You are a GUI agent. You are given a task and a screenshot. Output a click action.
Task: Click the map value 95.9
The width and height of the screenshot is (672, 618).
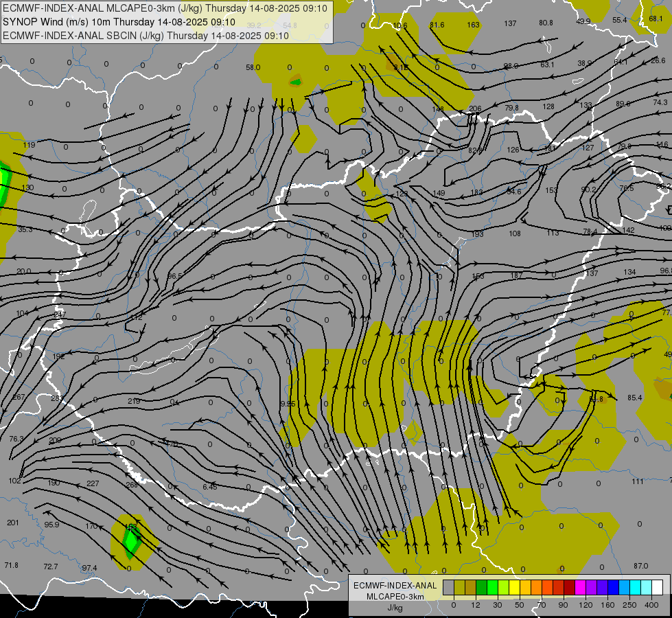(52, 525)
